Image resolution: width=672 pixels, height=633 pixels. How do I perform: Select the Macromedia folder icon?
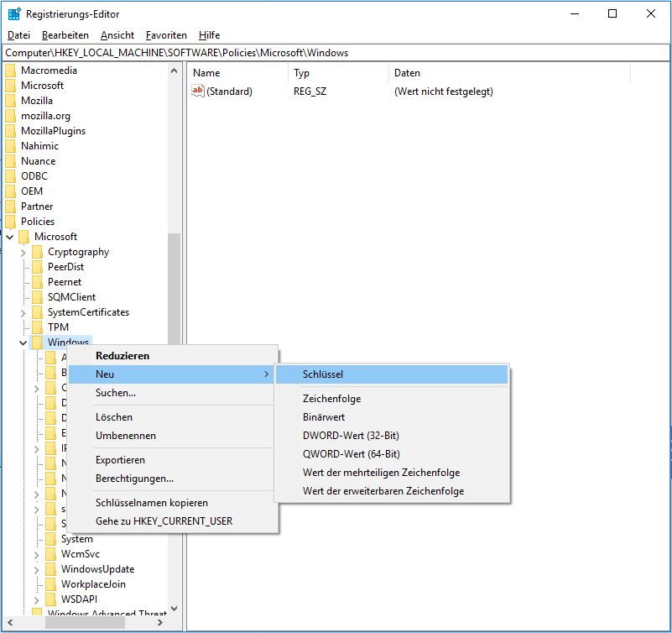[x=10, y=71]
